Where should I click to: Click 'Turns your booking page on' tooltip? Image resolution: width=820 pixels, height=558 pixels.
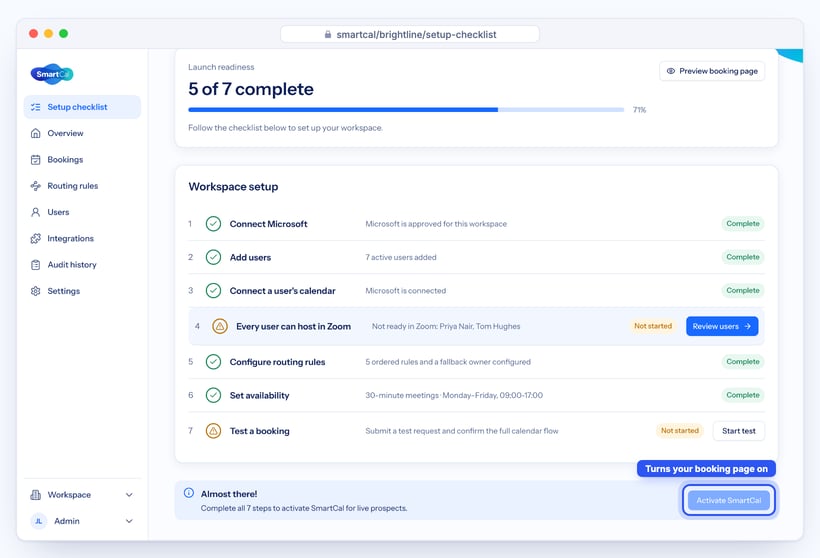click(706, 469)
